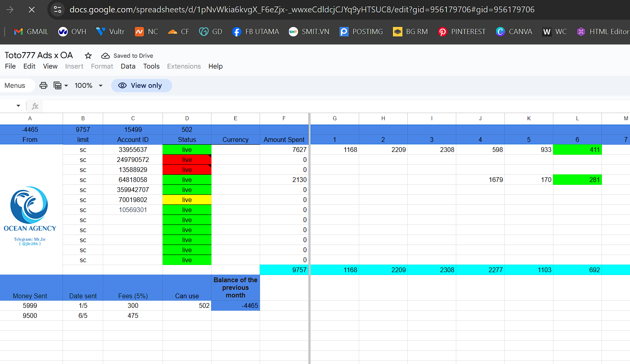Click the Saved to Drive cloud icon
The height and width of the screenshot is (364, 630).
click(106, 56)
